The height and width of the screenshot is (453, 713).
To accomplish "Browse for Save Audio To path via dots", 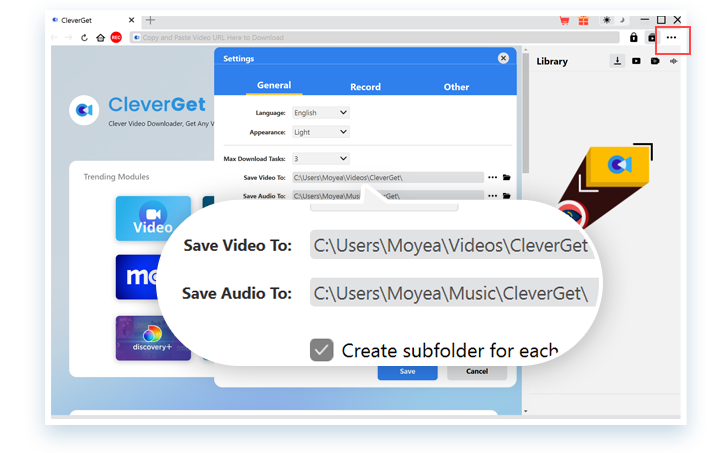I will [x=492, y=196].
